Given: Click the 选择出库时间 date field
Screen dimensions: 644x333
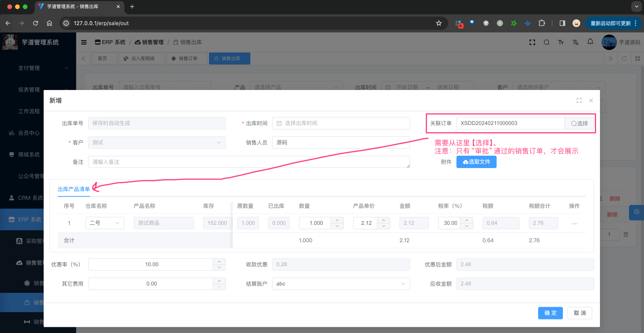Looking at the screenshot, I should point(340,123).
